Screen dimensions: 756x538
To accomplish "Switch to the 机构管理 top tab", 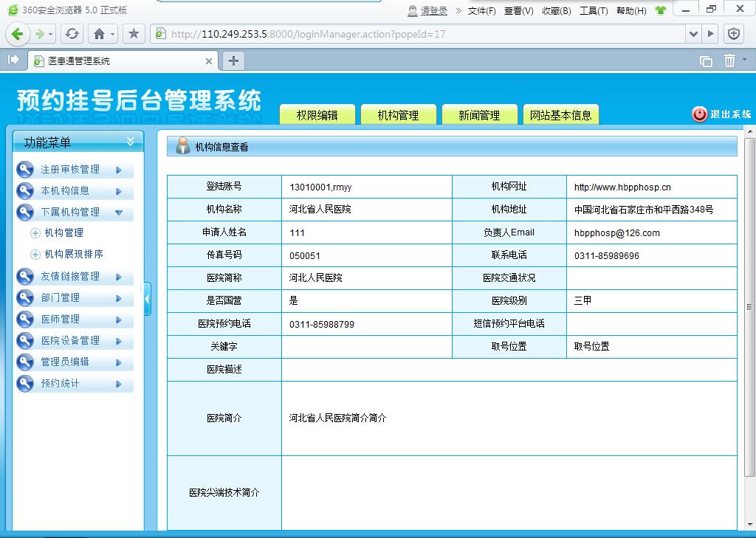I will click(398, 114).
